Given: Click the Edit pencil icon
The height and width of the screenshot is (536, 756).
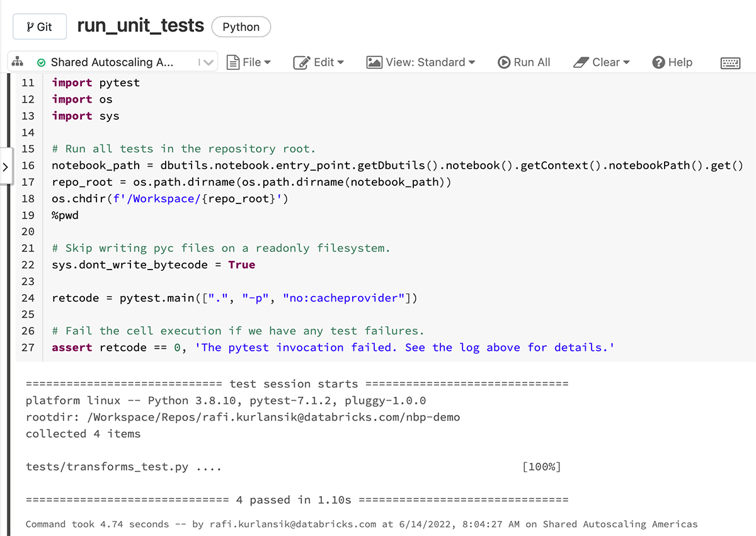Looking at the screenshot, I should tap(302, 62).
